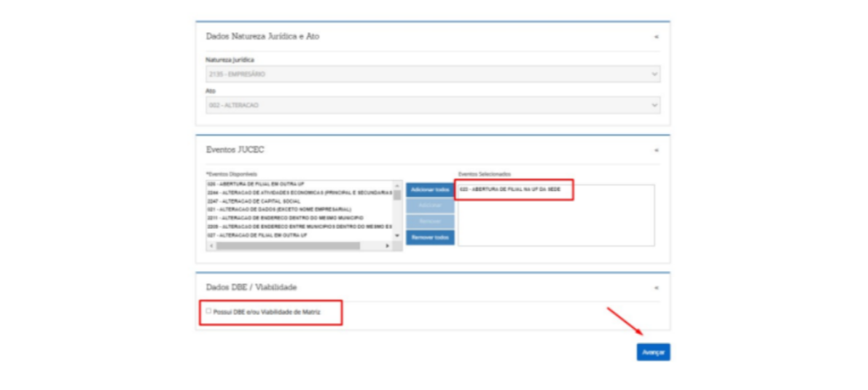
Task: Select Abertura de Filial na UF da Sede
Action: tap(510, 190)
